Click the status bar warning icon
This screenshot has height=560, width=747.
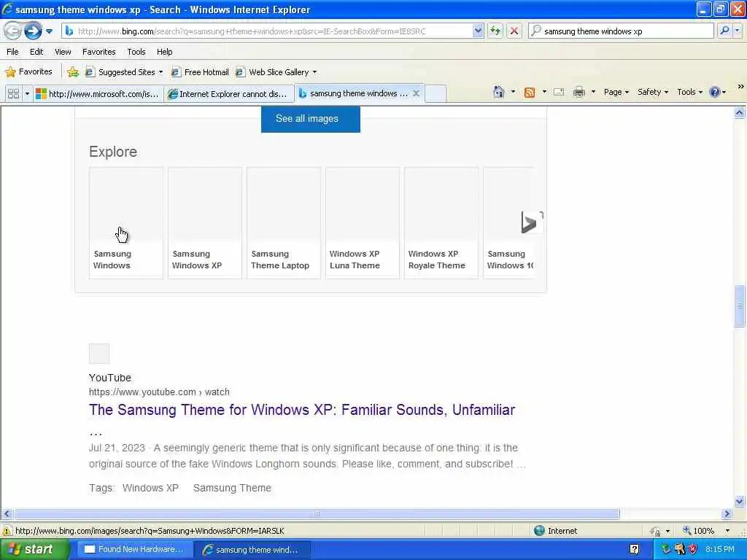click(x=7, y=531)
